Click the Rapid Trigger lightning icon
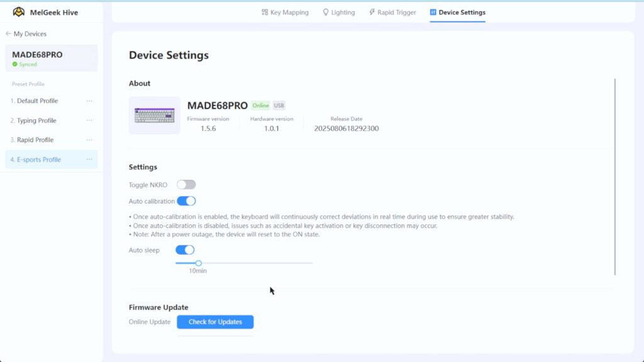Viewport: 644px width, 362px height. 372,13
